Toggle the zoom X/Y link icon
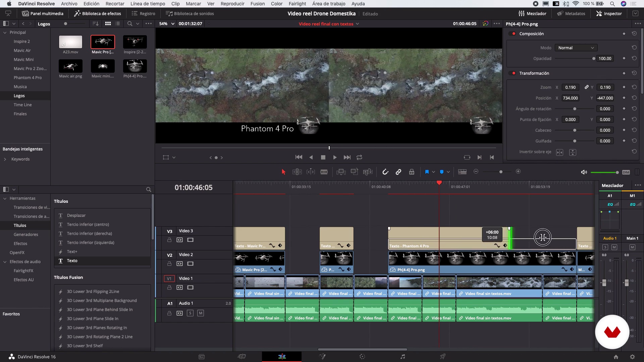644x362 pixels. pyautogui.click(x=586, y=87)
